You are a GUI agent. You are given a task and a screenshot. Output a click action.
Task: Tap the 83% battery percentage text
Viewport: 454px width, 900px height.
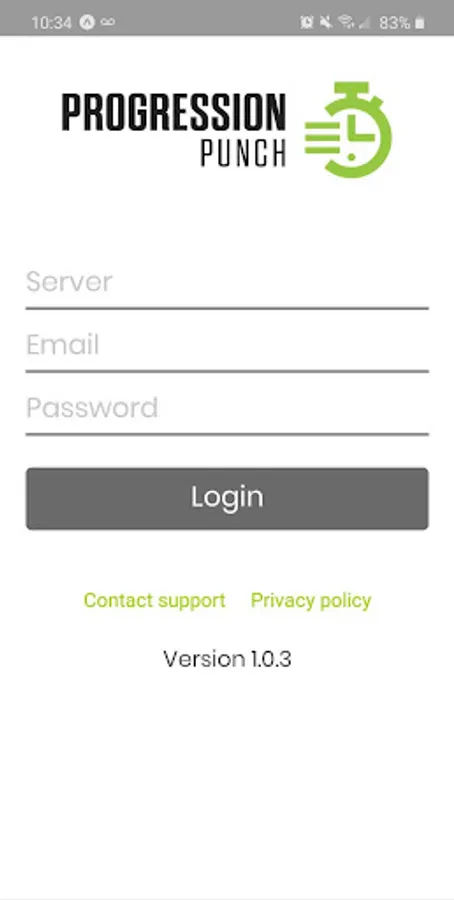tap(394, 23)
